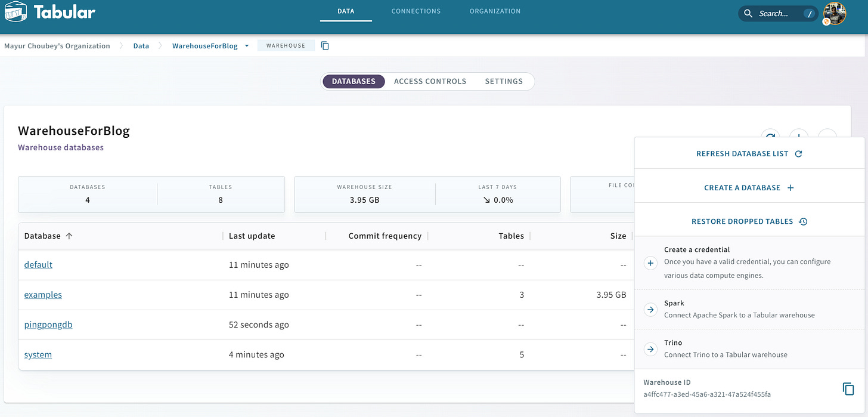Open the examples database link

click(43, 295)
